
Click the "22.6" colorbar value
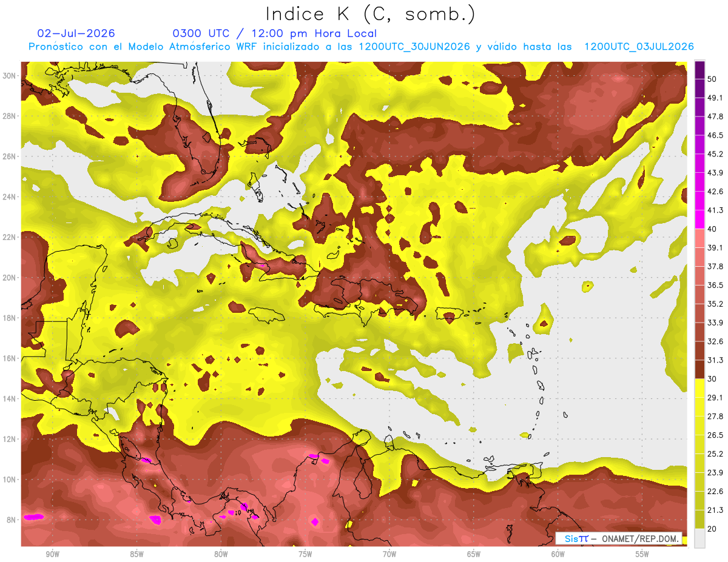click(715, 492)
